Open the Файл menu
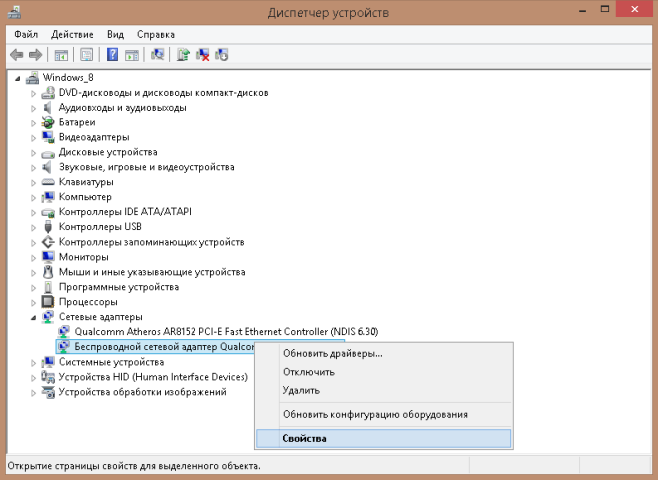 [26, 34]
